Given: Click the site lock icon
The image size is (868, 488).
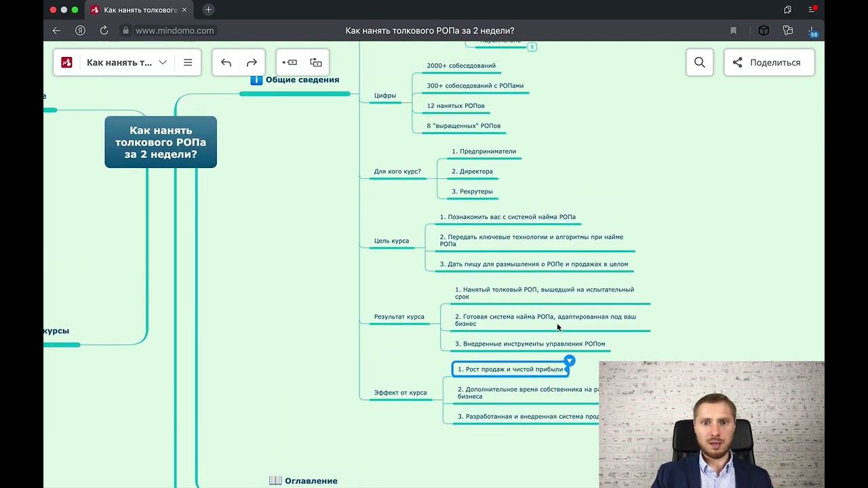Looking at the screenshot, I should point(125,30).
